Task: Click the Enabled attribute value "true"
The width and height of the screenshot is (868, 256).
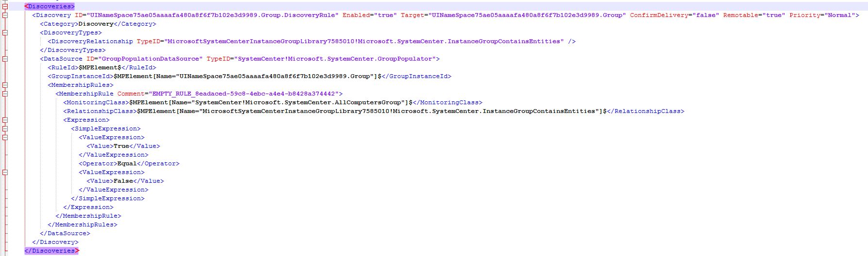Action: tap(385, 15)
